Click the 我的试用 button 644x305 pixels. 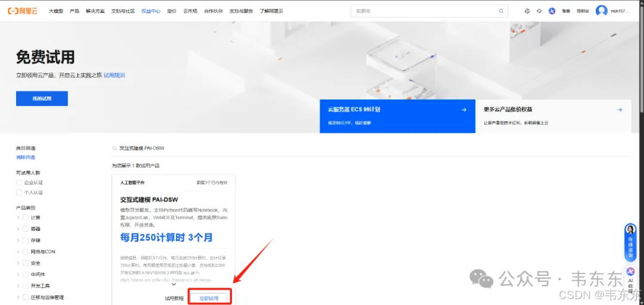click(42, 98)
